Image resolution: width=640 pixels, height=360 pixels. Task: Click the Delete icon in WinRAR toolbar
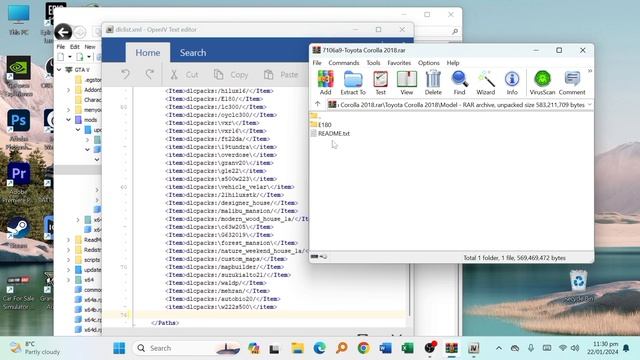[433, 82]
